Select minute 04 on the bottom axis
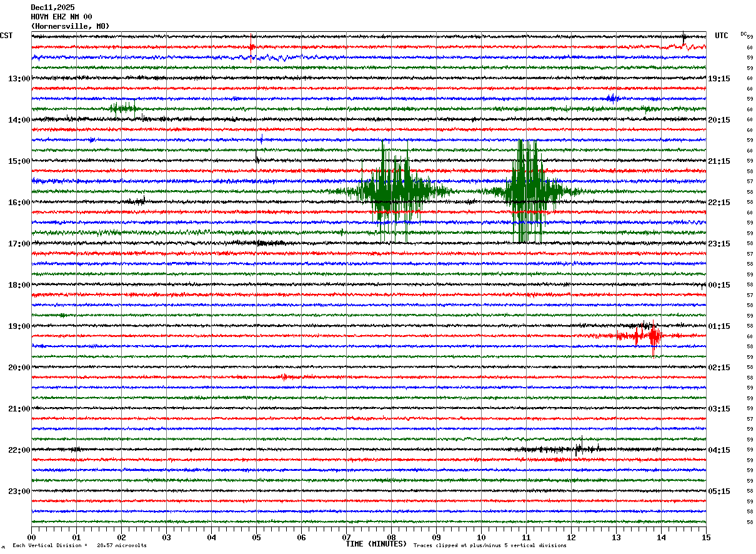756x554 pixels. [211, 537]
